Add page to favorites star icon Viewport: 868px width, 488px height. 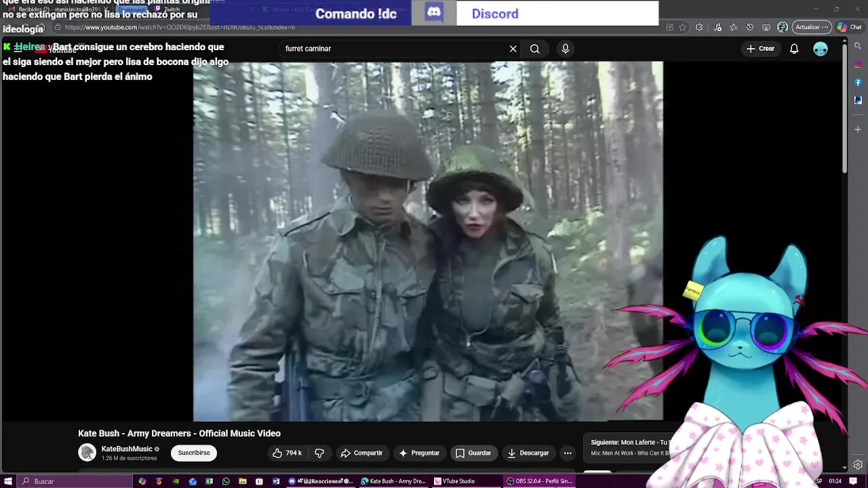pos(683,27)
